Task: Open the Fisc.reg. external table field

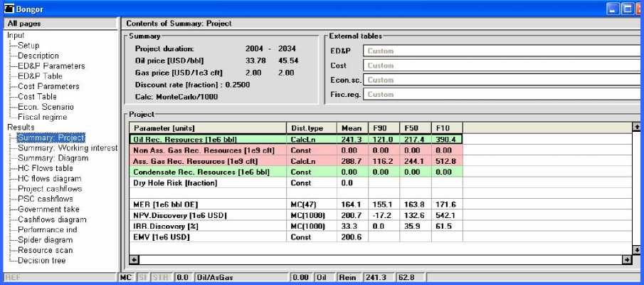Action: 502,94
